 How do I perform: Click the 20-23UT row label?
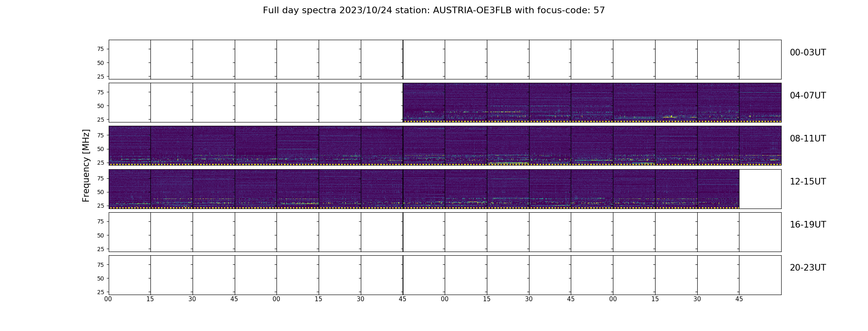click(808, 268)
